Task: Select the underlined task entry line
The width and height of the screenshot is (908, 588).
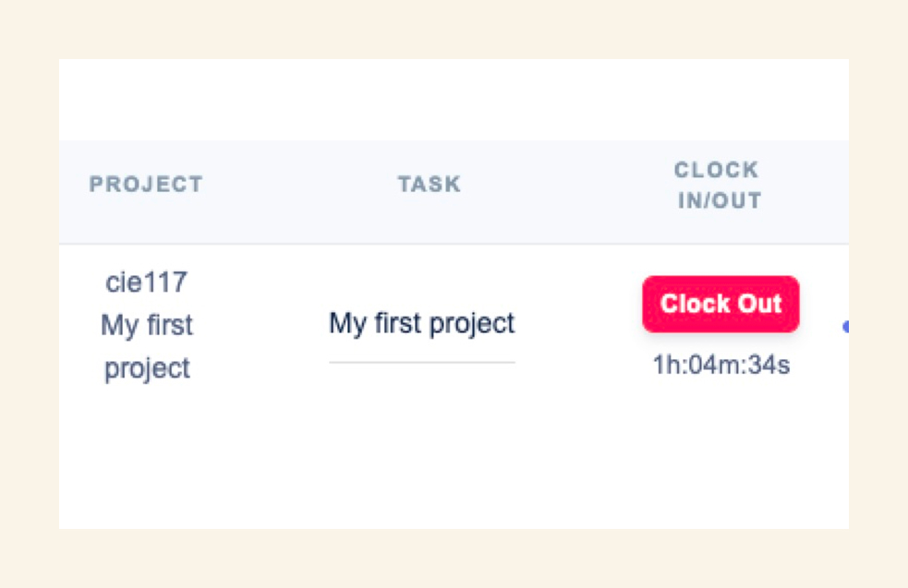Action: coord(421,364)
